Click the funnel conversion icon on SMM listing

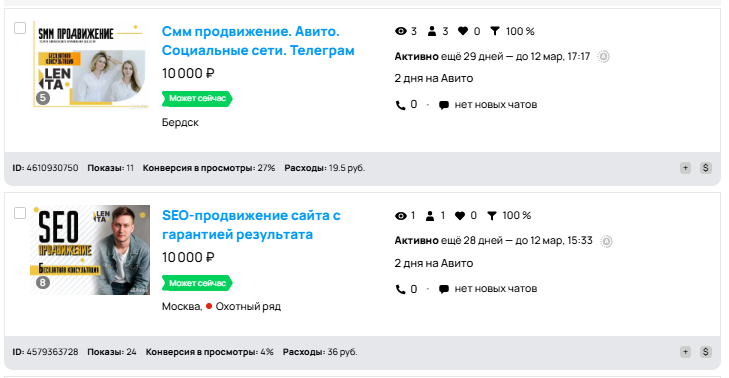[x=495, y=31]
